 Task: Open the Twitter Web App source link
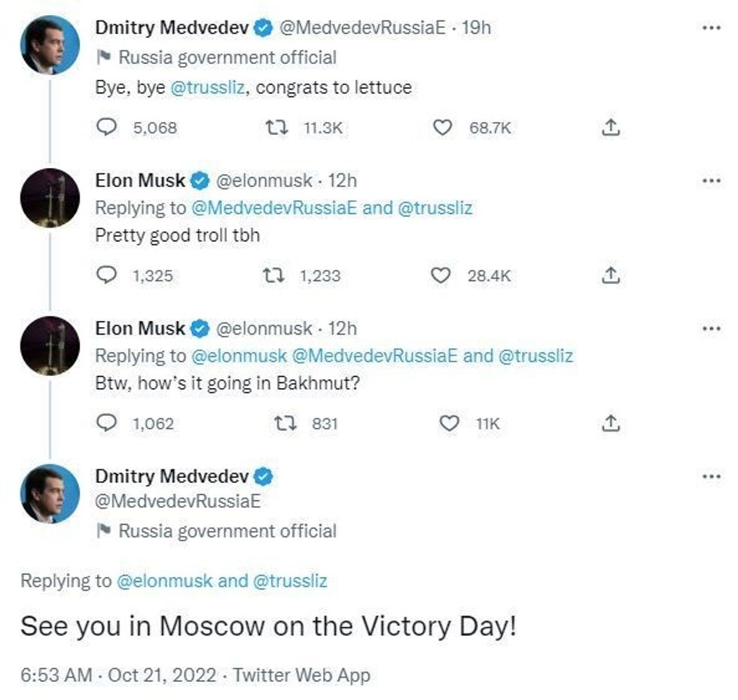[301, 675]
